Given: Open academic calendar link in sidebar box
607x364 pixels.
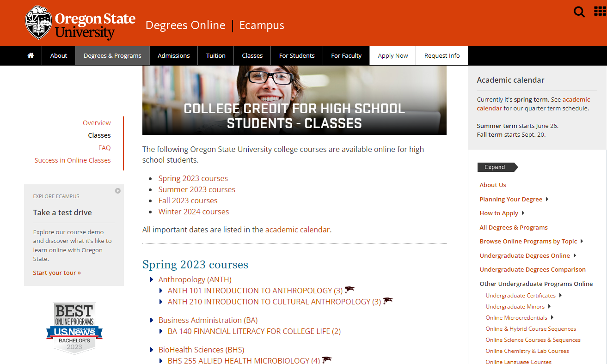Looking at the screenshot, I should 533,104.
